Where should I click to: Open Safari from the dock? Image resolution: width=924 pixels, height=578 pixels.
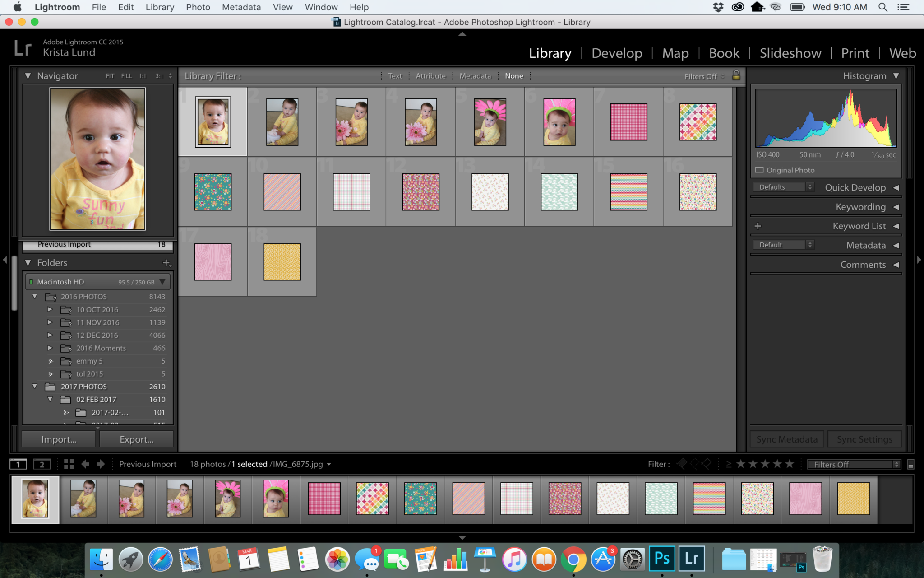[160, 559]
